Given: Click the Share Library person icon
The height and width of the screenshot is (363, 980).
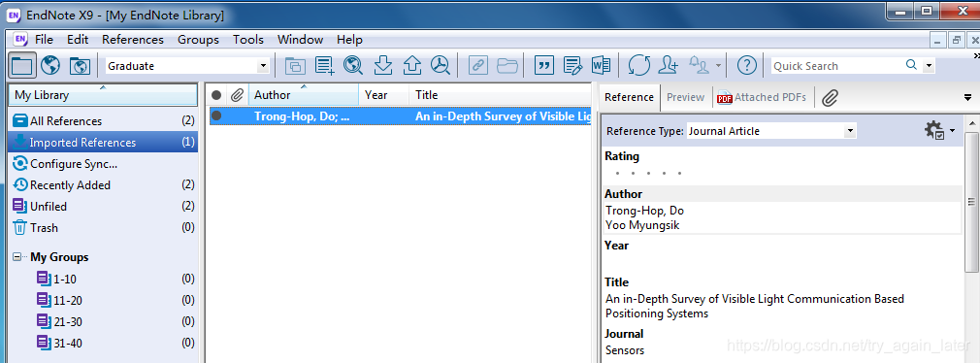Looking at the screenshot, I should click(669, 65).
